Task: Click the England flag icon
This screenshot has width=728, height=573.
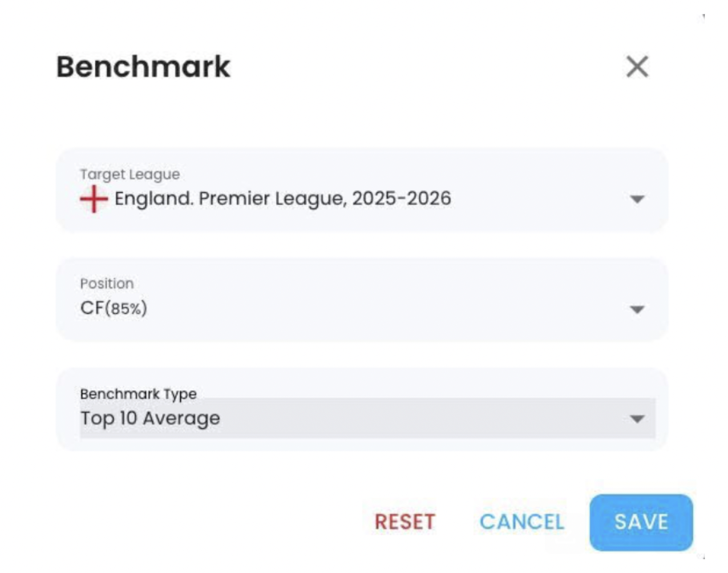Action: point(93,199)
